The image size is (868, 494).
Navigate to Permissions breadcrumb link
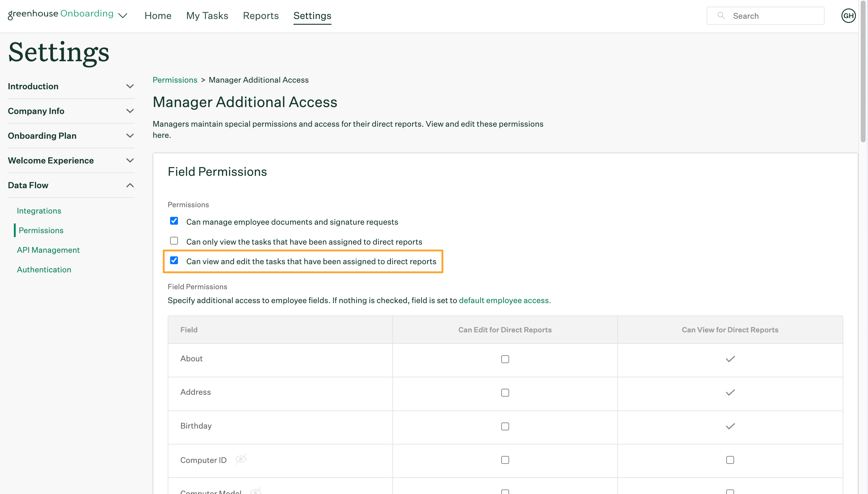click(x=175, y=79)
